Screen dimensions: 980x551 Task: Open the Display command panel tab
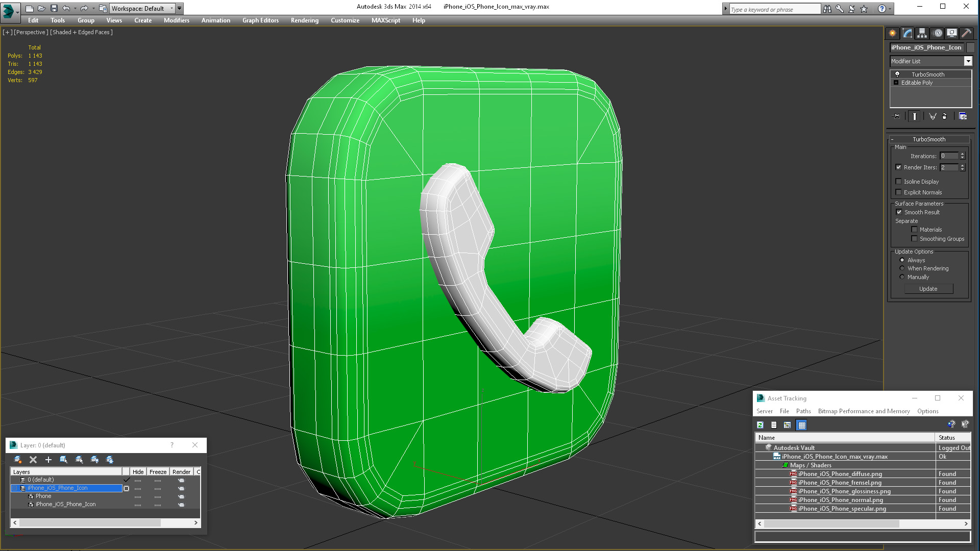point(951,33)
